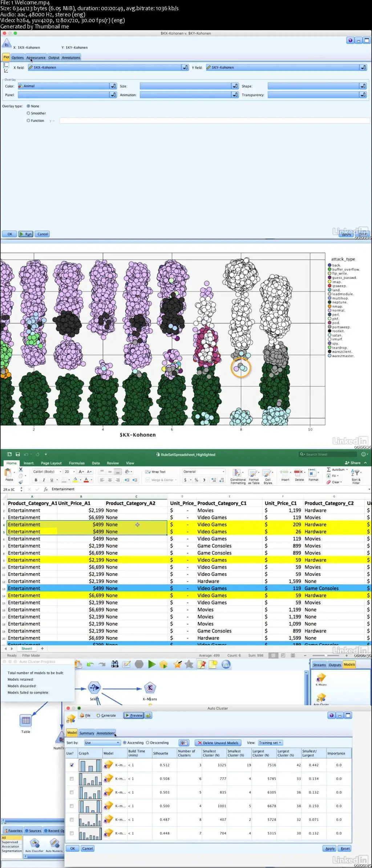Viewport: 372px width, 868px height.
Task: Click the plot dialog help icon
Action: click(350, 40)
